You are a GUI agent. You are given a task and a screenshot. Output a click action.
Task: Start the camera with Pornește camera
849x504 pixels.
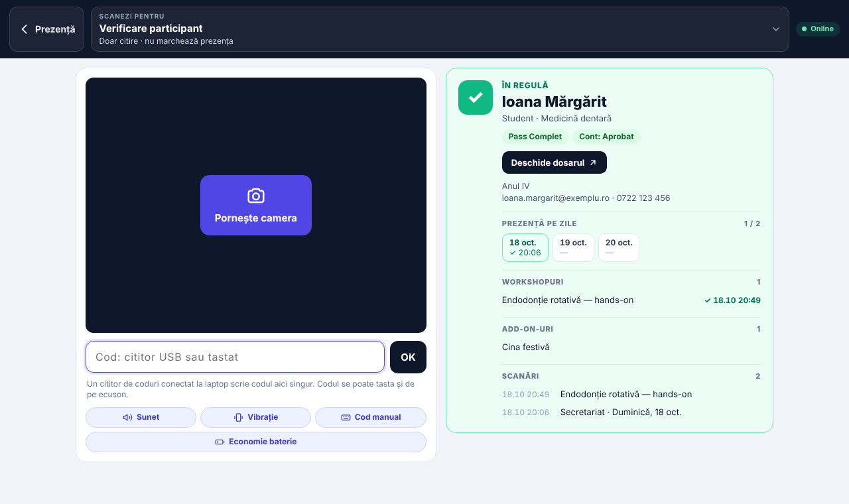256,205
